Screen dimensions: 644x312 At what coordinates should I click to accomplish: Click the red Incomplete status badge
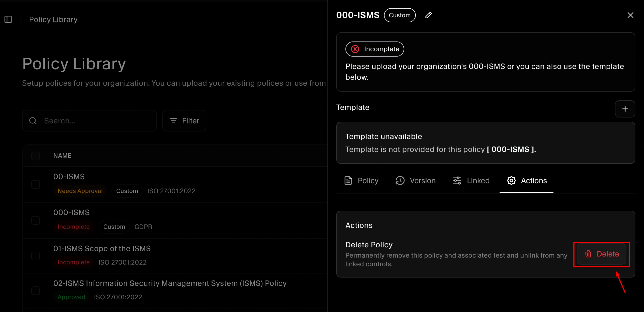(x=375, y=49)
